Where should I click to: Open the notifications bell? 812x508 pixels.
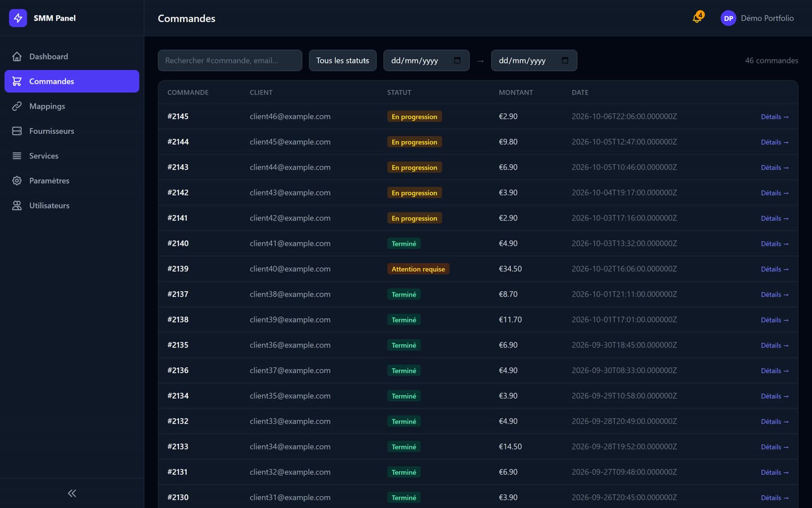[x=697, y=18]
